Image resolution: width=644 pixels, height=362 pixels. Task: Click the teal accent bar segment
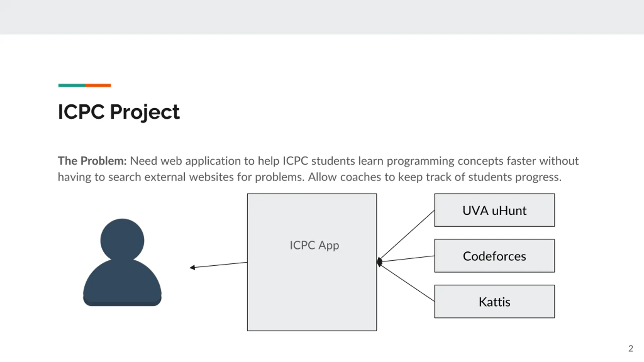(x=72, y=85)
